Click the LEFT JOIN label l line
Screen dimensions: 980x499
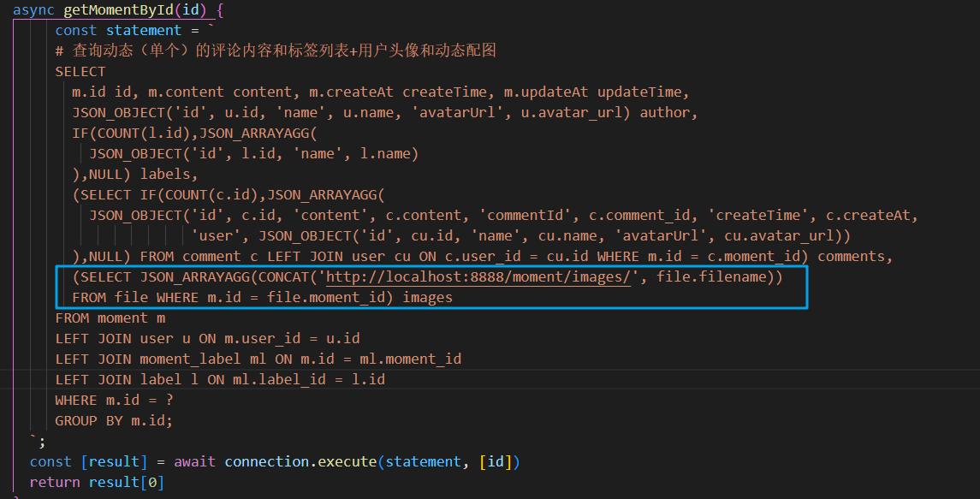220,379
